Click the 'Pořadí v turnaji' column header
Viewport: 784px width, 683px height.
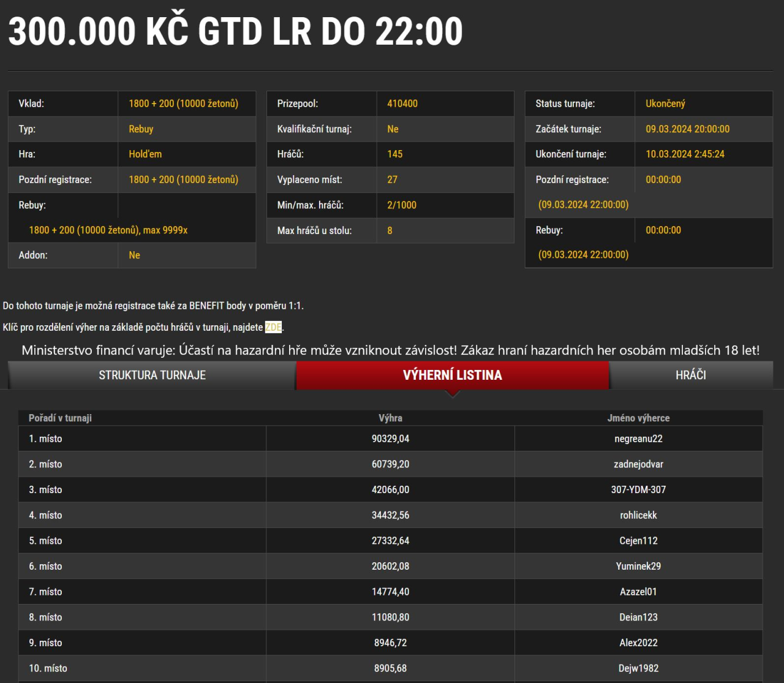[60, 418]
